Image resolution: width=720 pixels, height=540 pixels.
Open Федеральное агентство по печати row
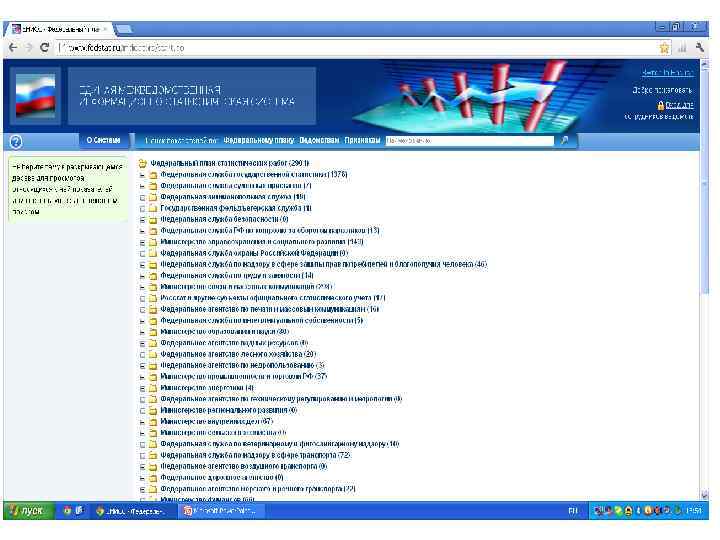tap(270, 309)
